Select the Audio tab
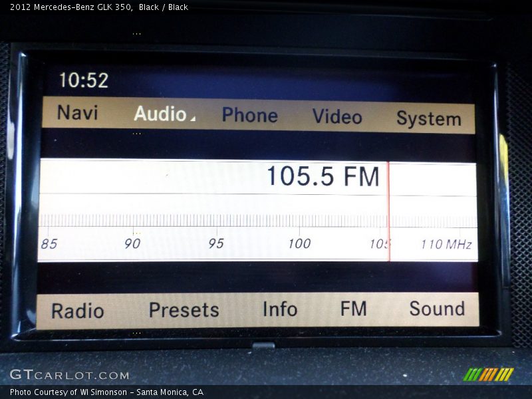Viewport: 532px width, 399px height. click(x=160, y=114)
